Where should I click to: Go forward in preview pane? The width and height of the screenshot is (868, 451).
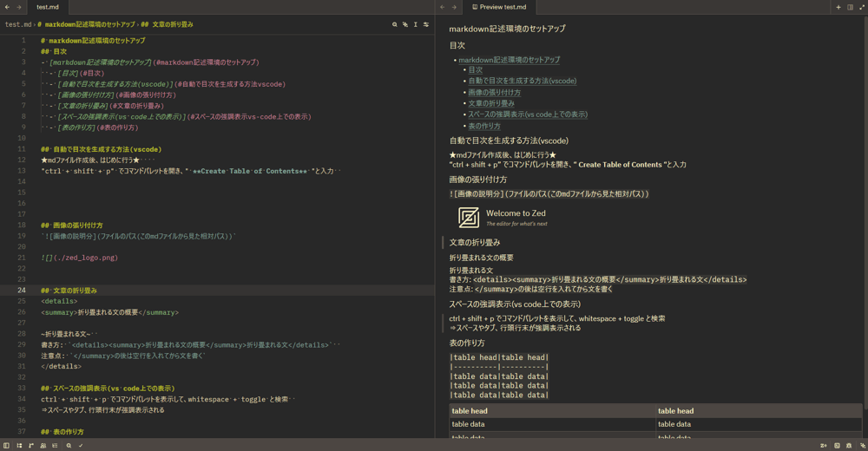(454, 7)
